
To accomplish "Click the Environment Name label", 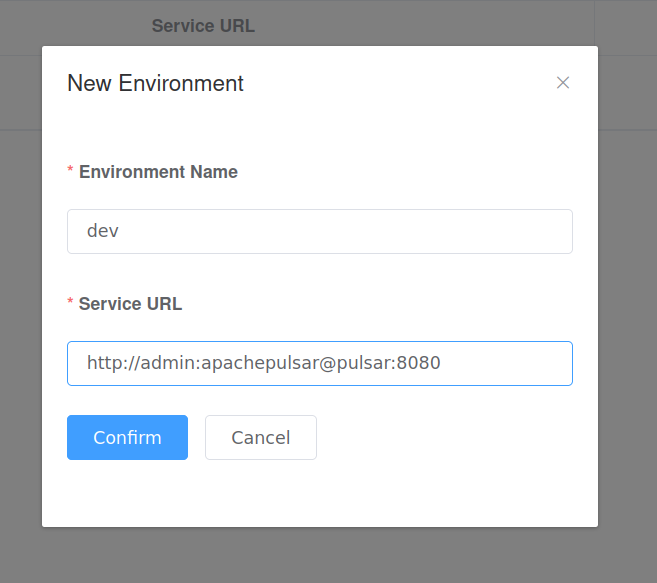I will (x=158, y=172).
